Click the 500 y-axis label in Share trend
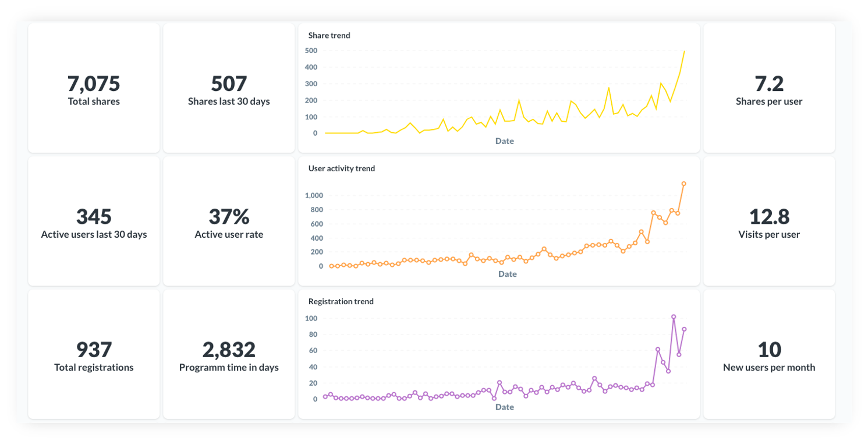 (x=311, y=51)
